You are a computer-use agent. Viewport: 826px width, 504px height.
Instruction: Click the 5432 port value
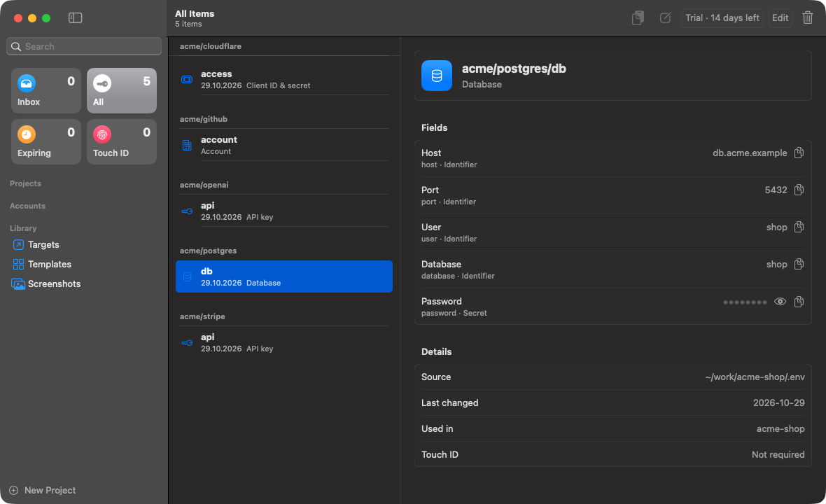[x=776, y=190]
